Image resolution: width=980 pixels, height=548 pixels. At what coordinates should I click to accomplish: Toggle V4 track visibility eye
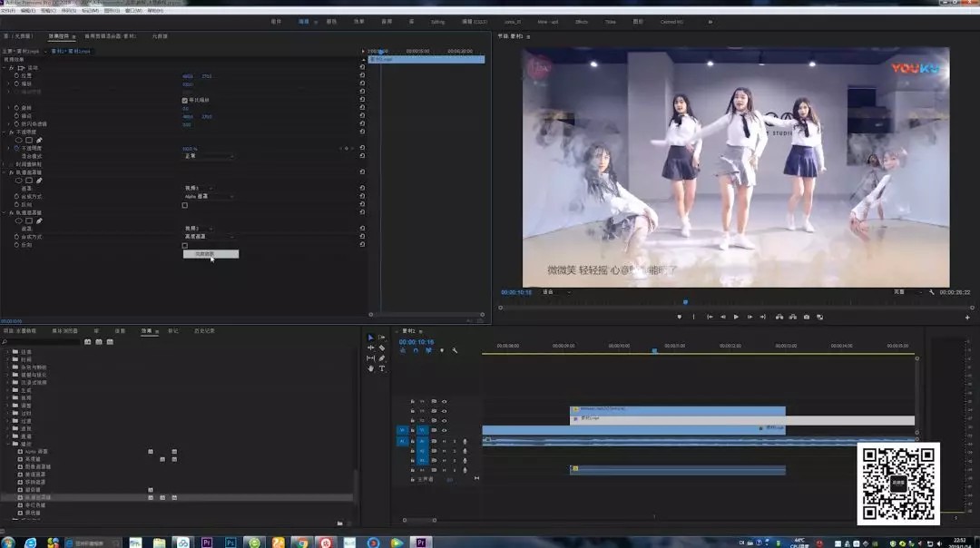coord(445,402)
